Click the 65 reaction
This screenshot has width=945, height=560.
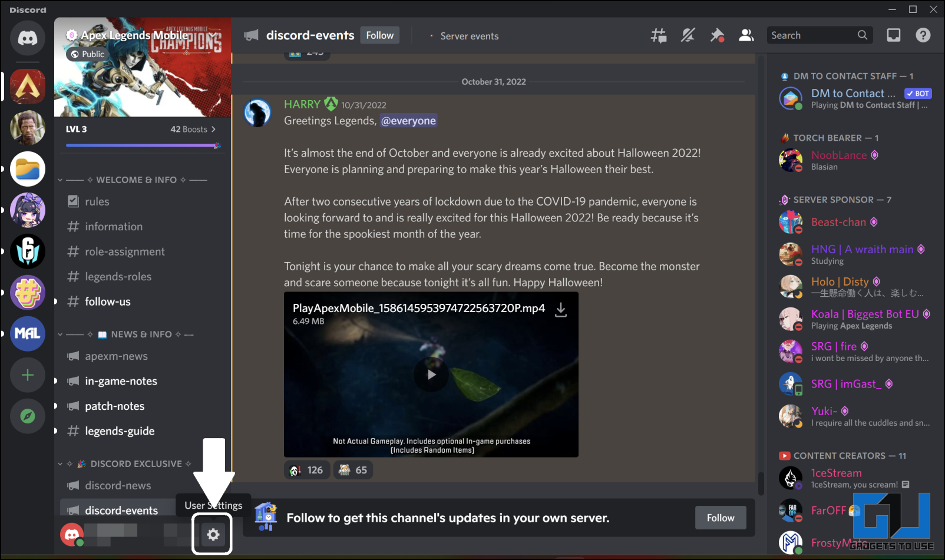pyautogui.click(x=353, y=470)
